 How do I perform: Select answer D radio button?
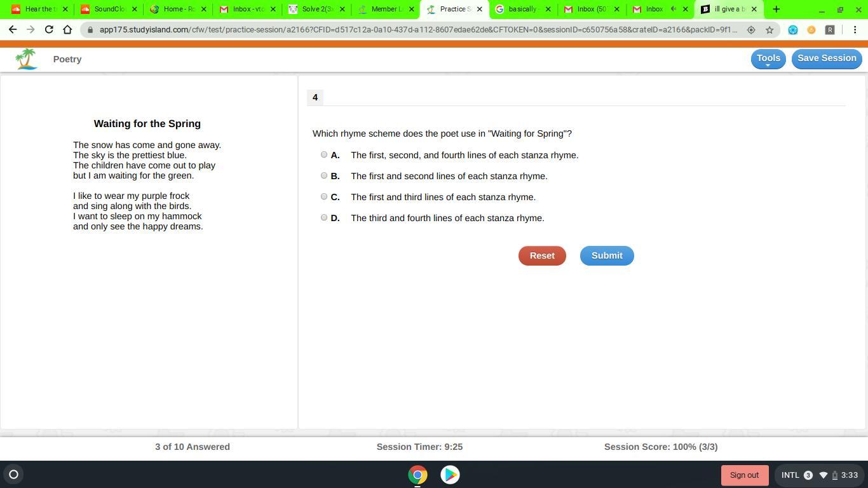(324, 217)
